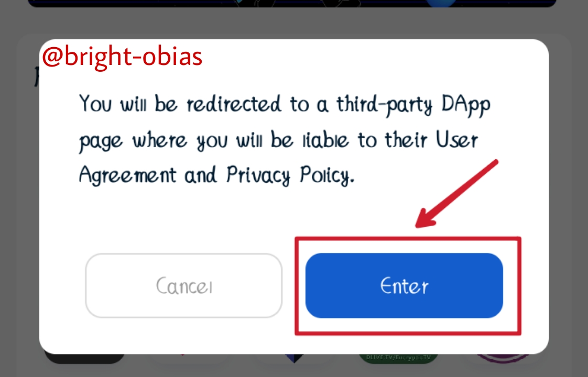Open the dark promotional banner at the top
588x377 pixels.
tap(292, 3)
